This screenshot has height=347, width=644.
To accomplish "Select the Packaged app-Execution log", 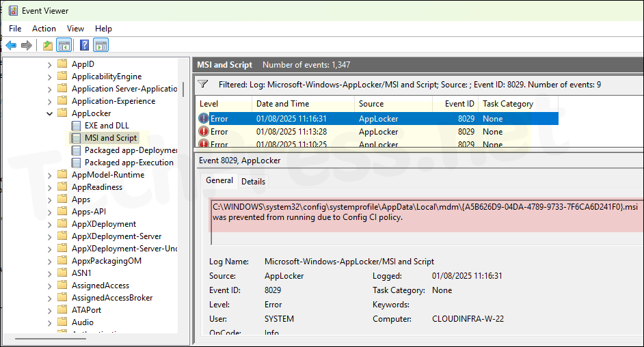I will point(129,163).
